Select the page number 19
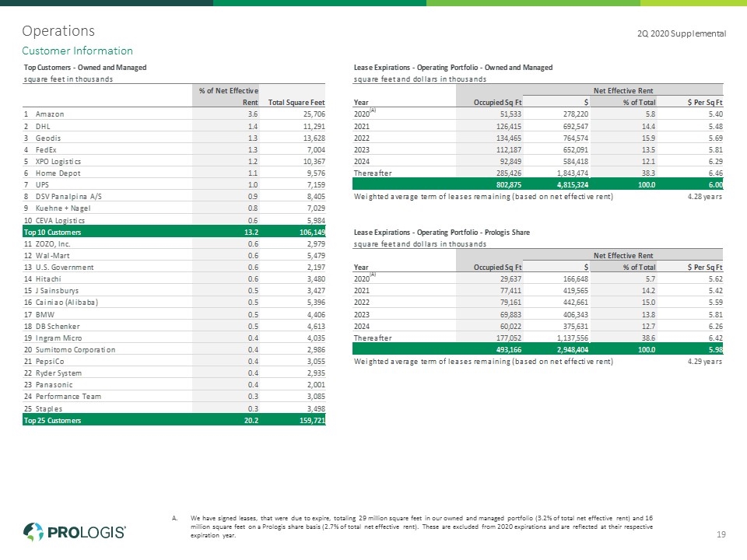Viewport: 747px width, 560px height. [721, 535]
